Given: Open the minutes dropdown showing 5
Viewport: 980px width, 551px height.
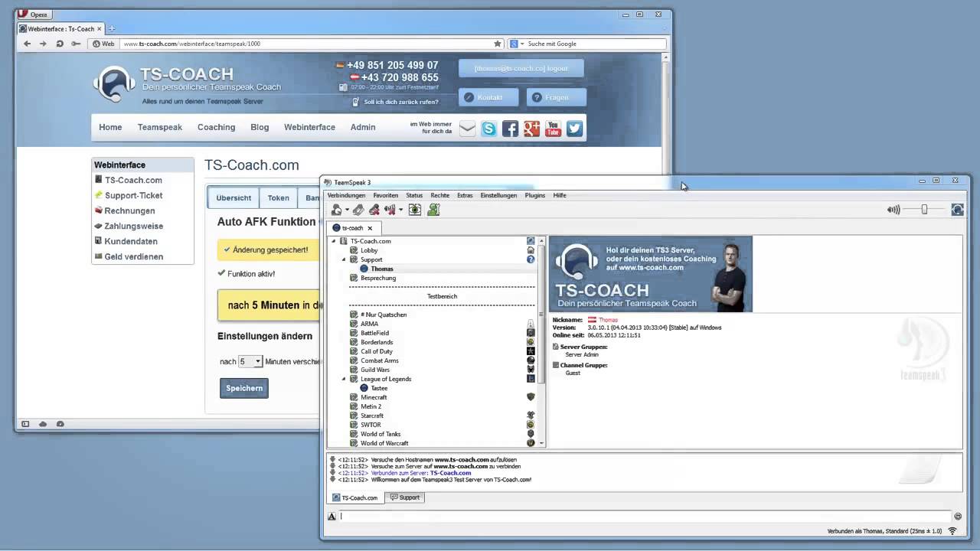Looking at the screenshot, I should pos(250,361).
